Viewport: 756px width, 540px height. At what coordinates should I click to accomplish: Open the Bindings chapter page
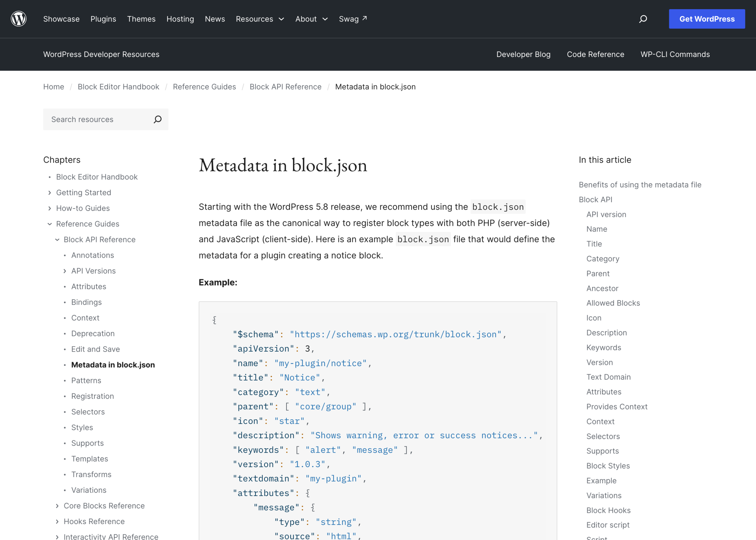point(87,302)
